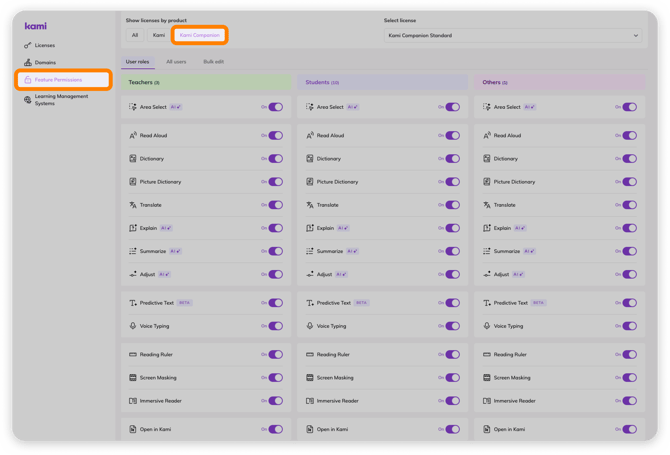Click Translate icon in Students column
This screenshot has height=455, width=670.
pos(310,205)
